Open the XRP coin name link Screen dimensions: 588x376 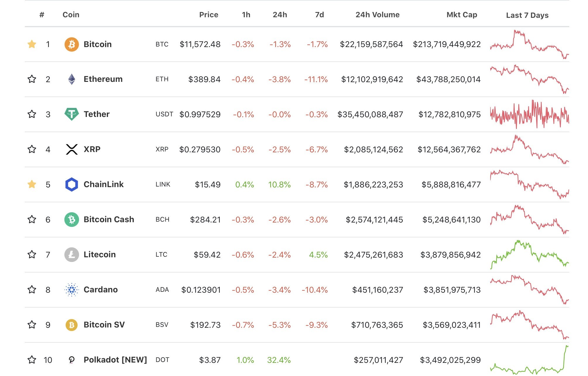point(92,149)
